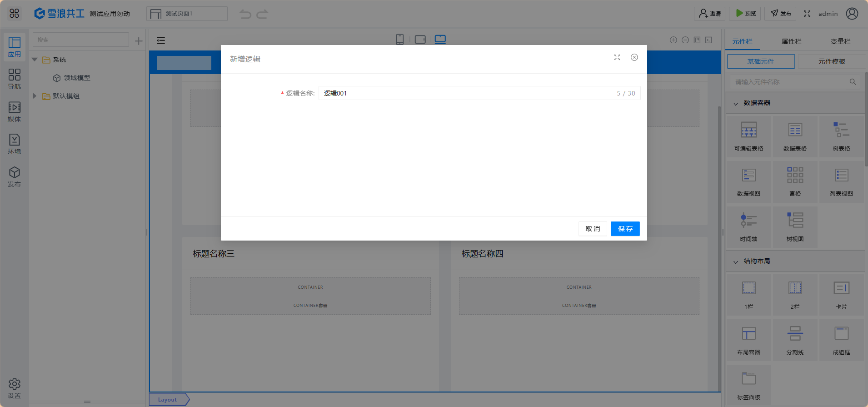The width and height of the screenshot is (868, 407).
Task: Open the 媒体 sidebar panel
Action: click(x=15, y=111)
